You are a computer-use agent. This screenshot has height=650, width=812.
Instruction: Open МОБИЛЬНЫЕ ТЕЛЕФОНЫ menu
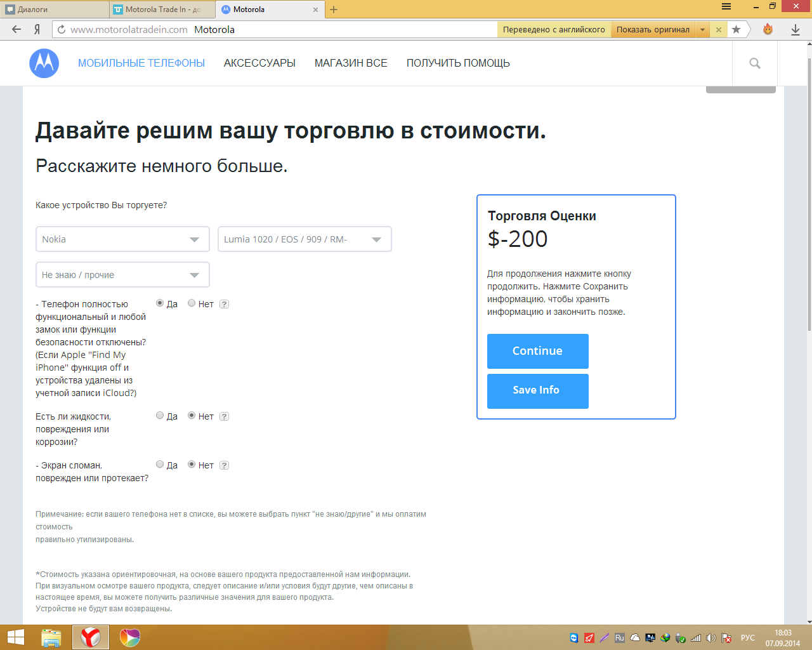pyautogui.click(x=141, y=63)
